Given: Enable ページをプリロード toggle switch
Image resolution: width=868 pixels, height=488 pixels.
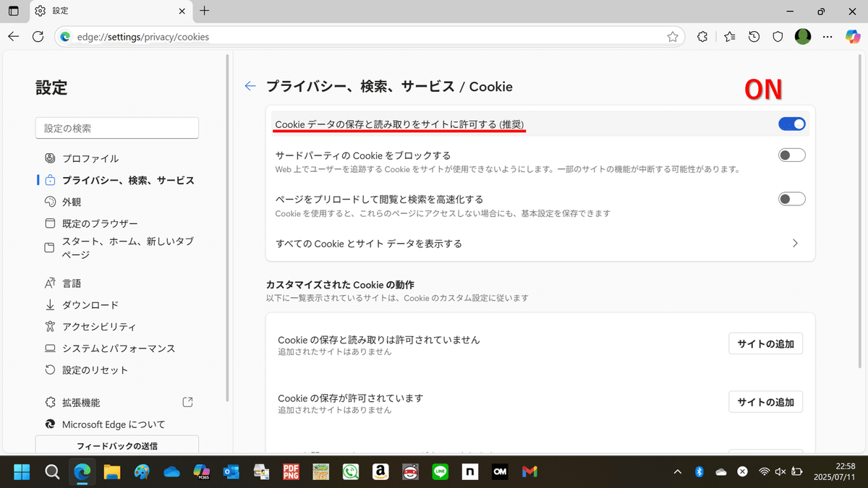Looking at the screenshot, I should coord(792,199).
